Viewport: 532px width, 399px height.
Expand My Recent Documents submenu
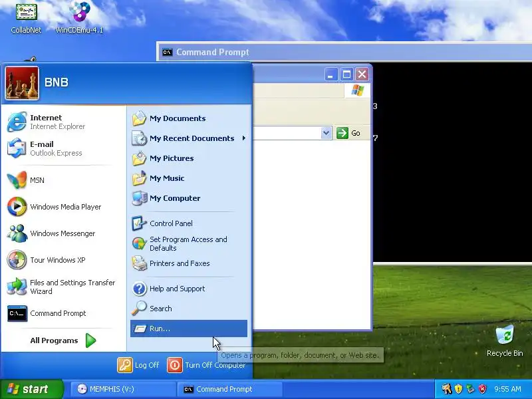[x=189, y=138]
